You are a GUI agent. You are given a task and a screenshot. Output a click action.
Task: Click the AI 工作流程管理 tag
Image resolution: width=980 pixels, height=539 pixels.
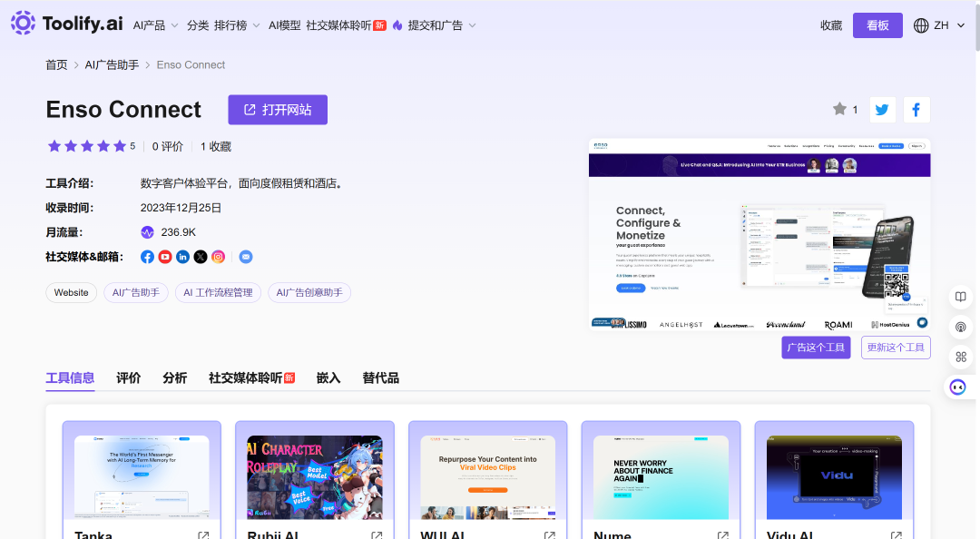pos(218,292)
